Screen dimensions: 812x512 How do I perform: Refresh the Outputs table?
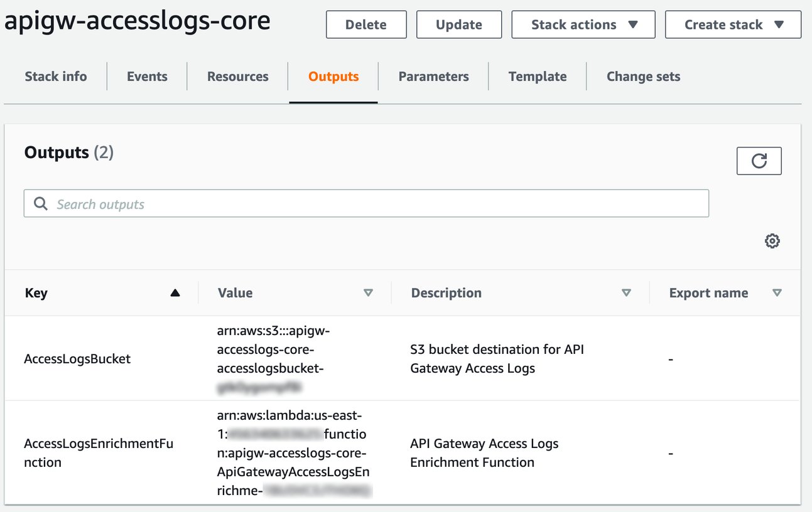coord(759,161)
